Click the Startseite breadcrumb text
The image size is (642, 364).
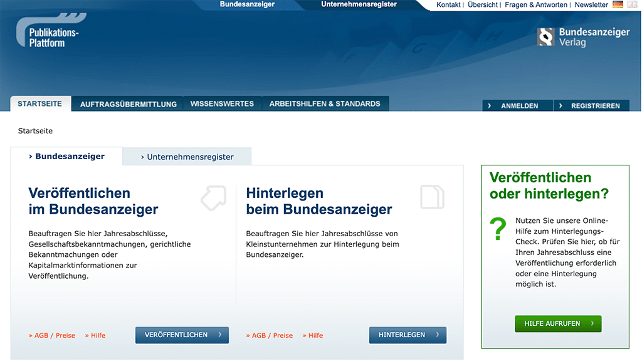tap(35, 131)
